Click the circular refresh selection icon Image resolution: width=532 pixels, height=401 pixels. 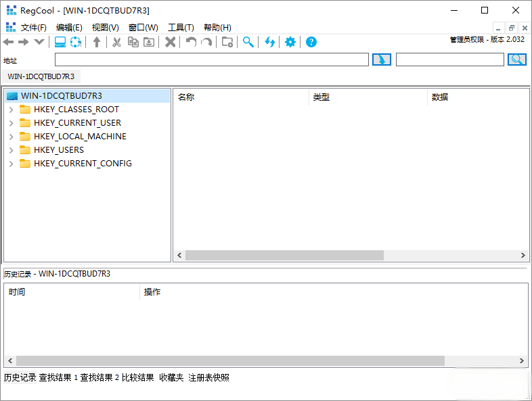point(76,42)
